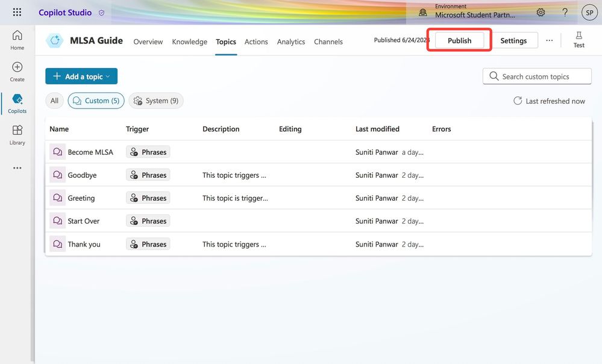
Task: Open the Thank you topic
Action: [x=84, y=244]
